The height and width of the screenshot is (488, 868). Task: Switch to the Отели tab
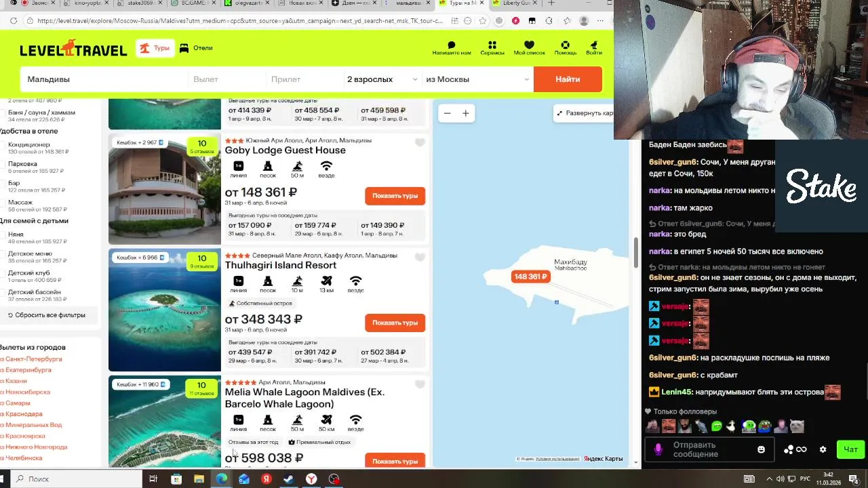(x=196, y=48)
